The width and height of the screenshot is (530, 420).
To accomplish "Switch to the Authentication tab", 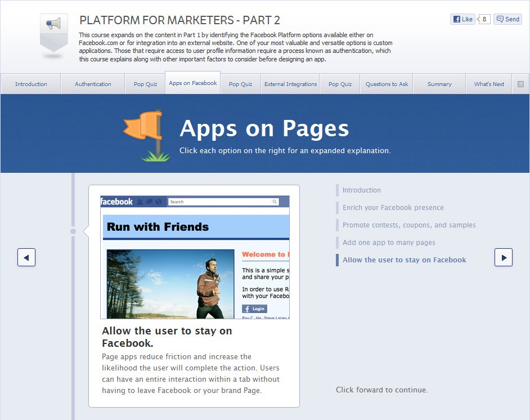I will tap(93, 84).
